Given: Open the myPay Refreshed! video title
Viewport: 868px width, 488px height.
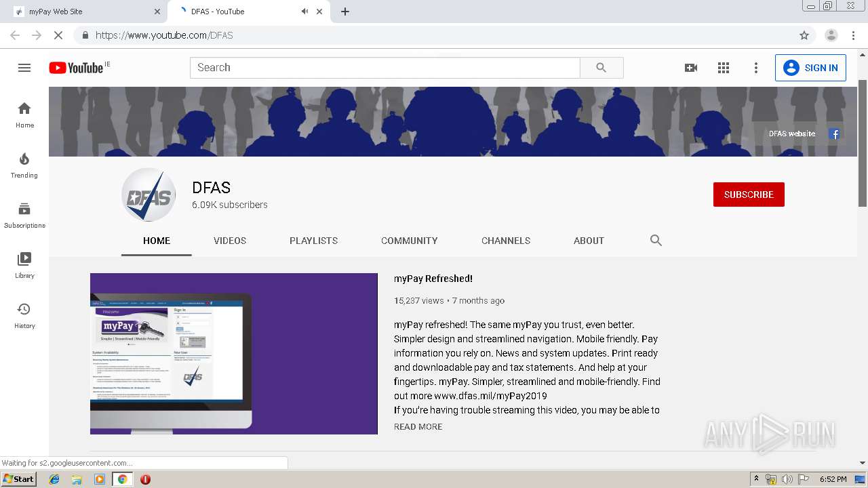Looking at the screenshot, I should click(x=433, y=279).
